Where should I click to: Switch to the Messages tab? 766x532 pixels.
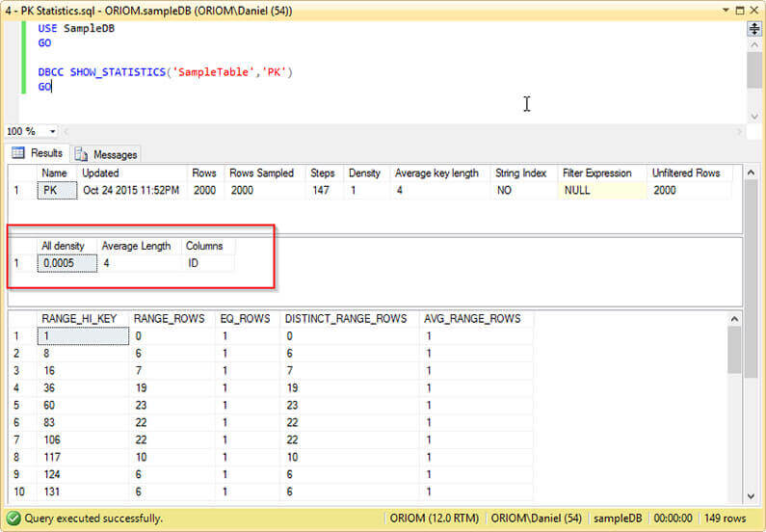coord(106,154)
